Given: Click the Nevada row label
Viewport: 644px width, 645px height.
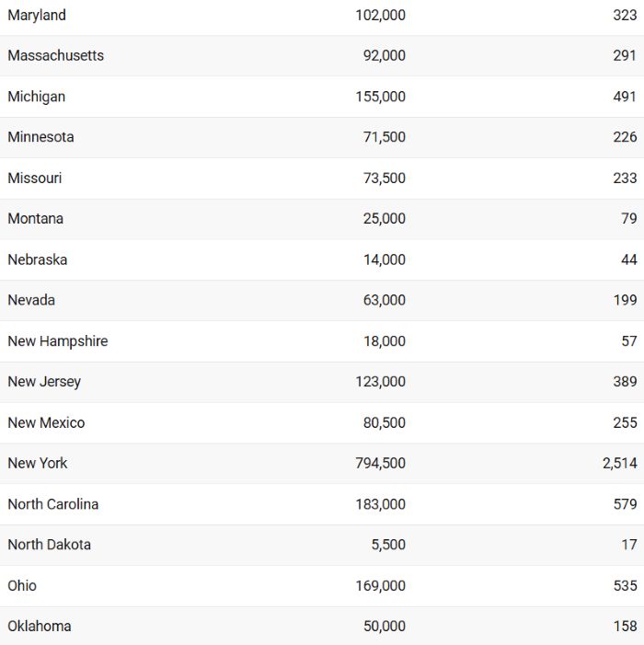Looking at the screenshot, I should click(31, 300).
